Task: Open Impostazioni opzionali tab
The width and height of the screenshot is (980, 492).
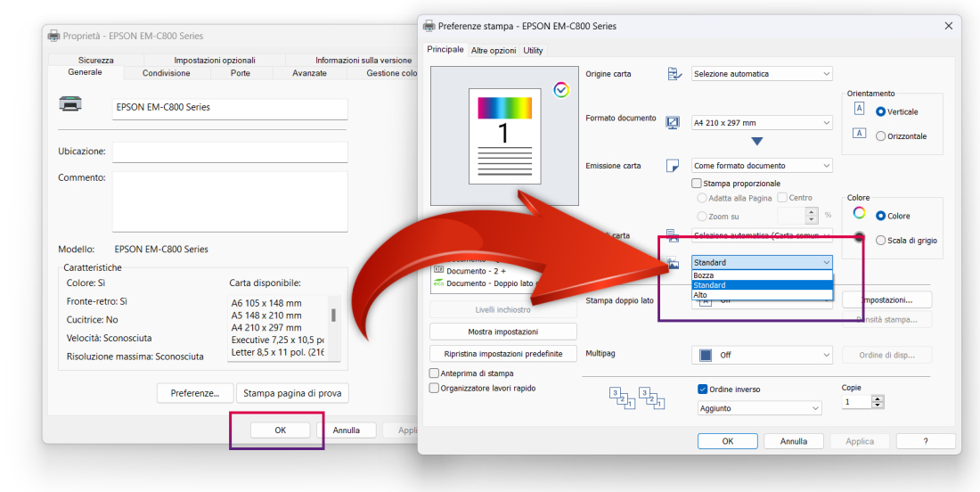Action: 215,60
